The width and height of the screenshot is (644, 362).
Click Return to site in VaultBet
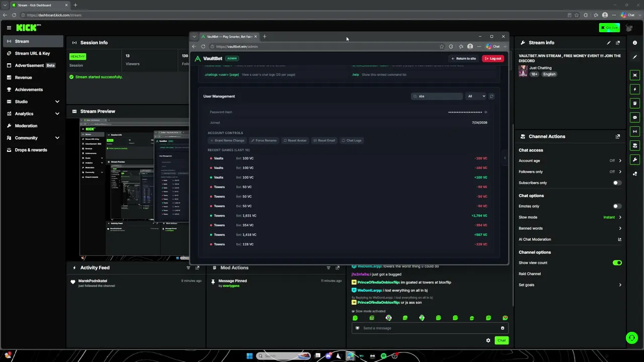pyautogui.click(x=464, y=58)
